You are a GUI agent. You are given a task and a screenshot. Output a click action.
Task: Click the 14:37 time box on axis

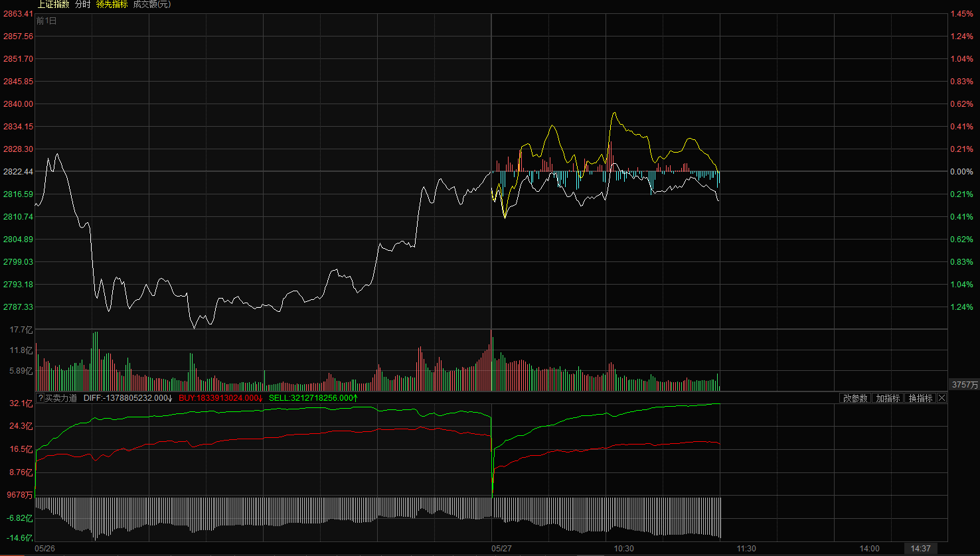[921, 549]
